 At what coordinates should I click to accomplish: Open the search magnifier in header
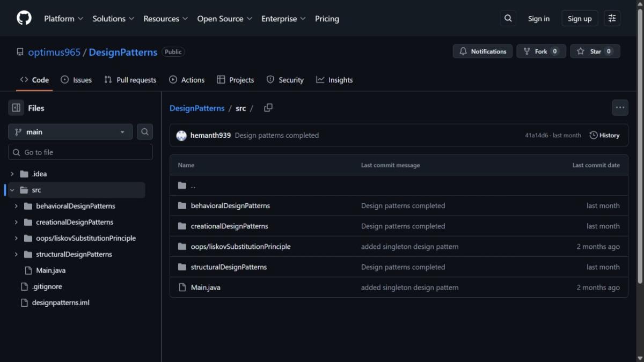coord(508,18)
